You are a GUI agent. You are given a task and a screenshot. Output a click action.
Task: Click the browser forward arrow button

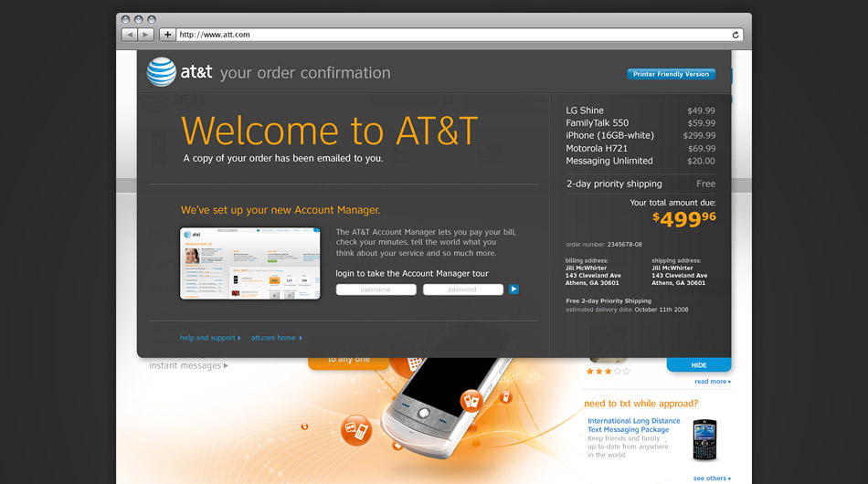(145, 35)
